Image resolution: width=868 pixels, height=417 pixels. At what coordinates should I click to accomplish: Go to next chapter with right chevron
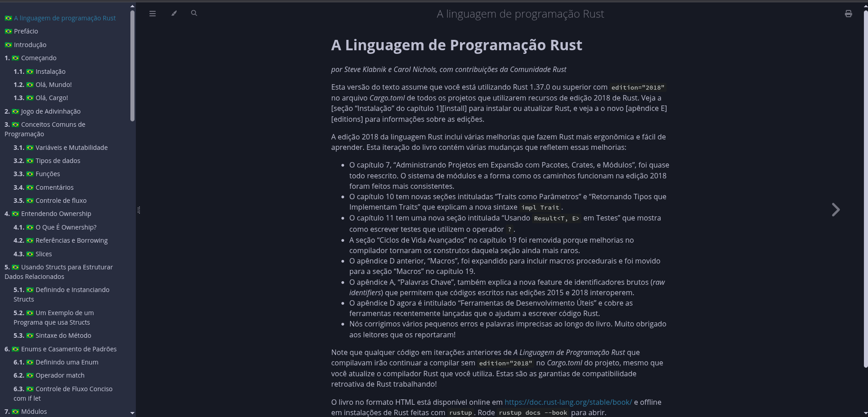[x=836, y=210]
